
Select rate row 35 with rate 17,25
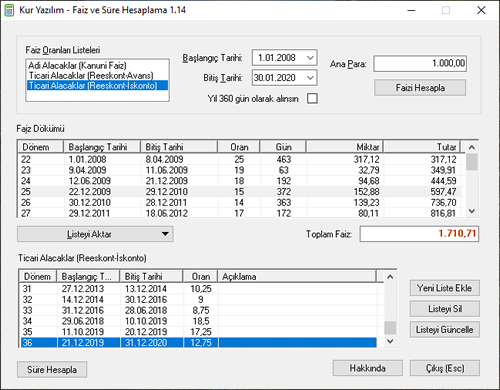coord(198,332)
